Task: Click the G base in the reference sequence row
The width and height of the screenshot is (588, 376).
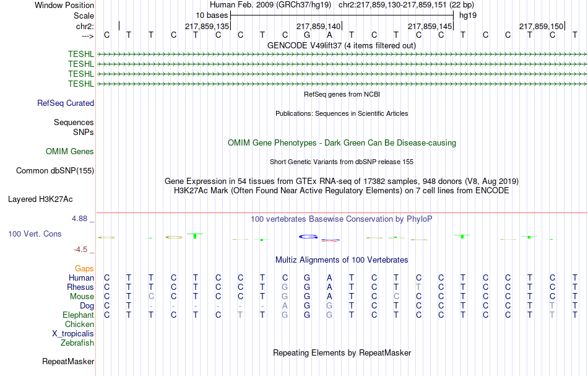Action: pos(307,35)
